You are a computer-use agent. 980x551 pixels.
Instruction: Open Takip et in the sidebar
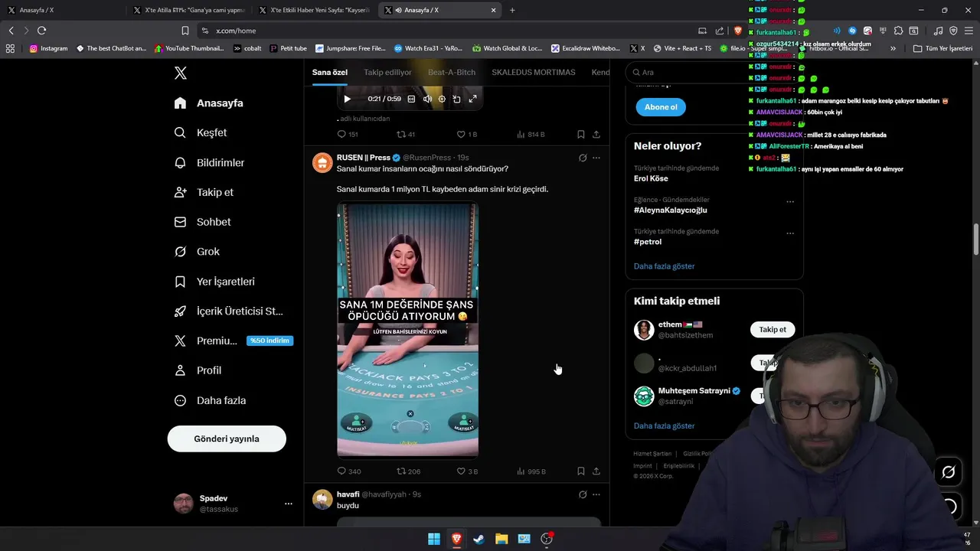click(x=204, y=192)
